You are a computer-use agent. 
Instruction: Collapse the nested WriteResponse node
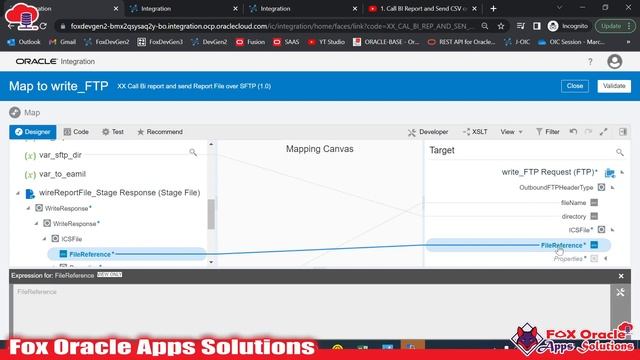coord(36,224)
